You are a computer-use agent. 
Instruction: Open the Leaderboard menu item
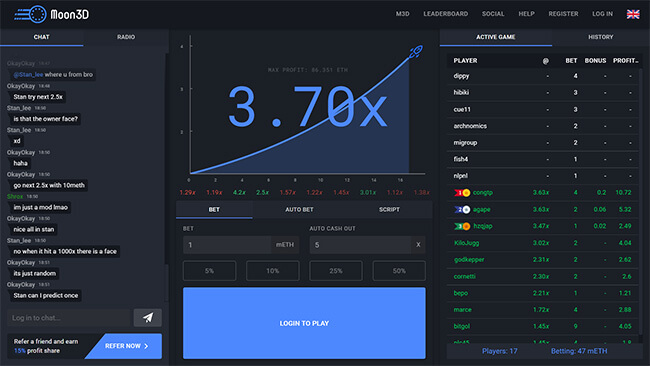(x=445, y=14)
